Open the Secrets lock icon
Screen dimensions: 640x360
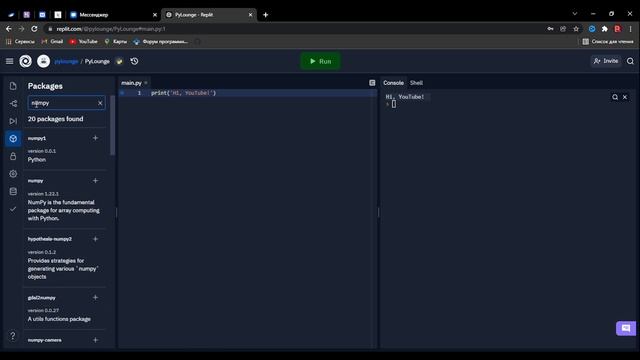(13, 156)
